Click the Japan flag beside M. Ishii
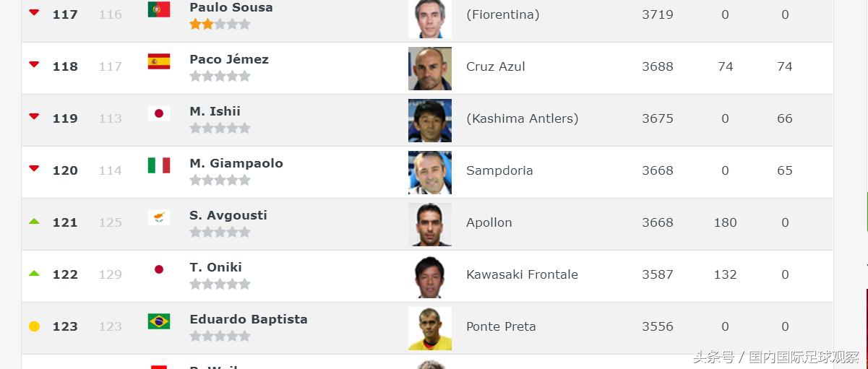 pos(159,113)
